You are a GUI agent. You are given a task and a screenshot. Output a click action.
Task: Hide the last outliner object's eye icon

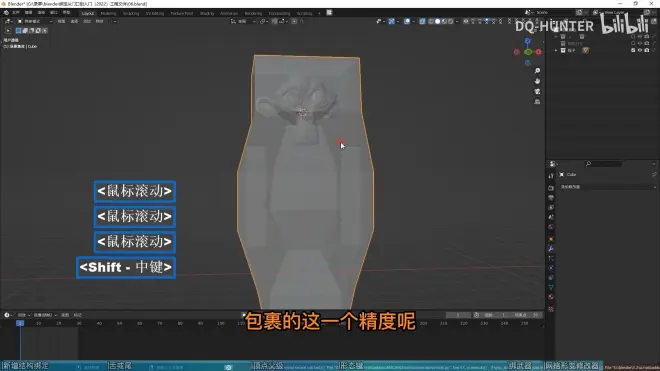(x=640, y=50)
